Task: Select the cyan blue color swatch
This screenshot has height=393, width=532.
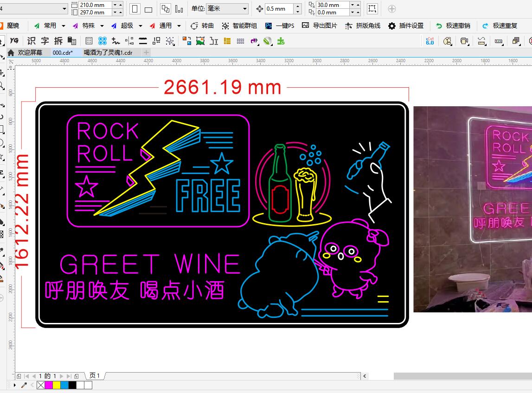Action: [x=64, y=385]
